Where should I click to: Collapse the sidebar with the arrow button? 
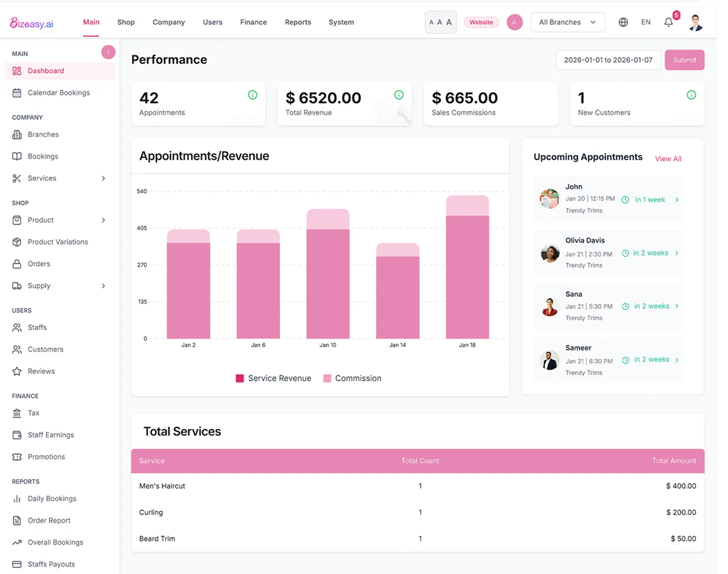tap(108, 52)
